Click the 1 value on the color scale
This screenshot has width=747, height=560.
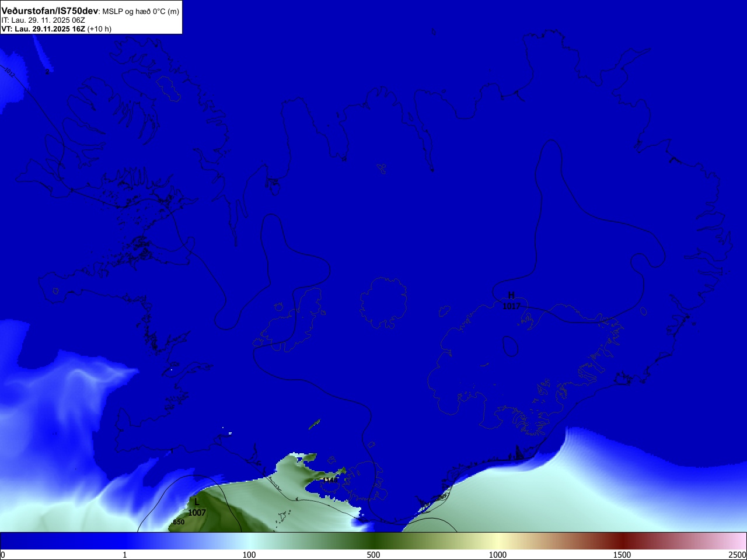[124, 555]
